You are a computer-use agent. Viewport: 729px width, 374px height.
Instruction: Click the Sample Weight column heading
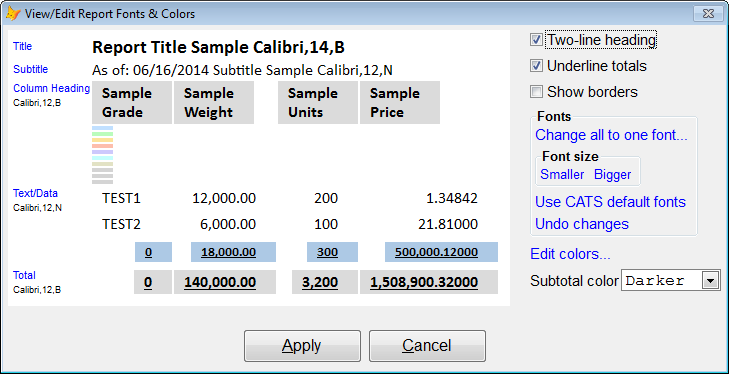(x=214, y=102)
